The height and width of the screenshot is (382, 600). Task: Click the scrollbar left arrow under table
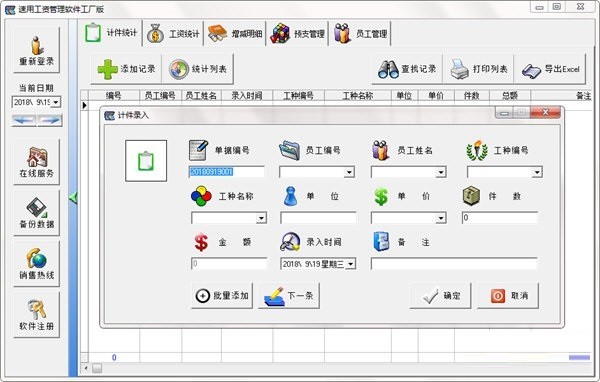point(86,368)
